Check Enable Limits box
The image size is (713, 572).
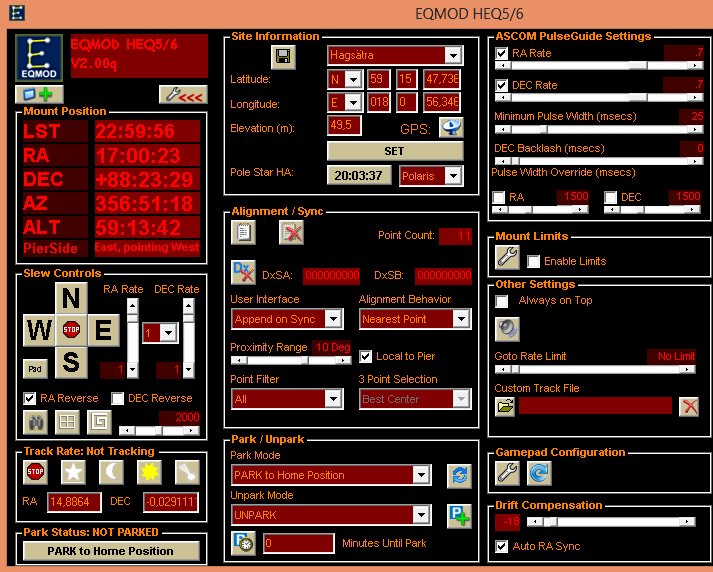[x=533, y=261]
